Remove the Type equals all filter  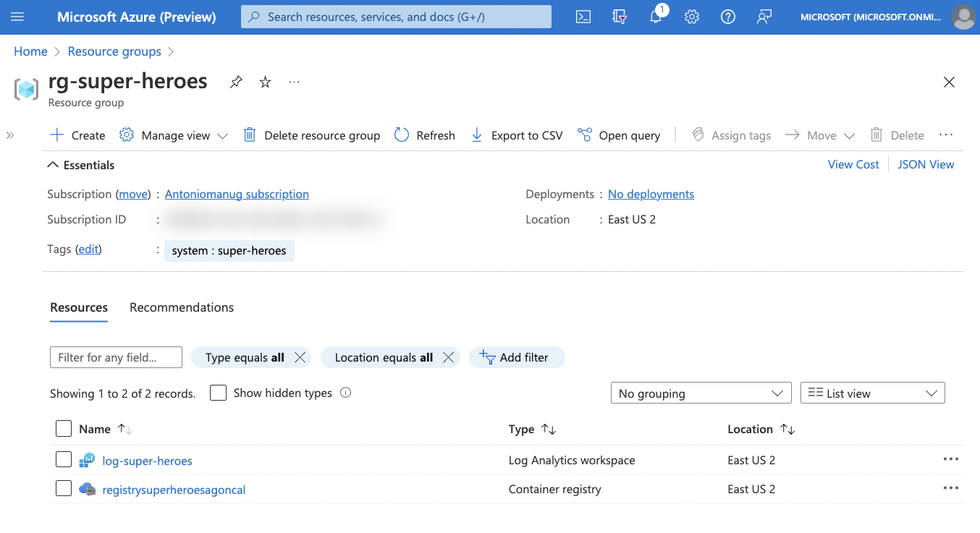(x=300, y=357)
